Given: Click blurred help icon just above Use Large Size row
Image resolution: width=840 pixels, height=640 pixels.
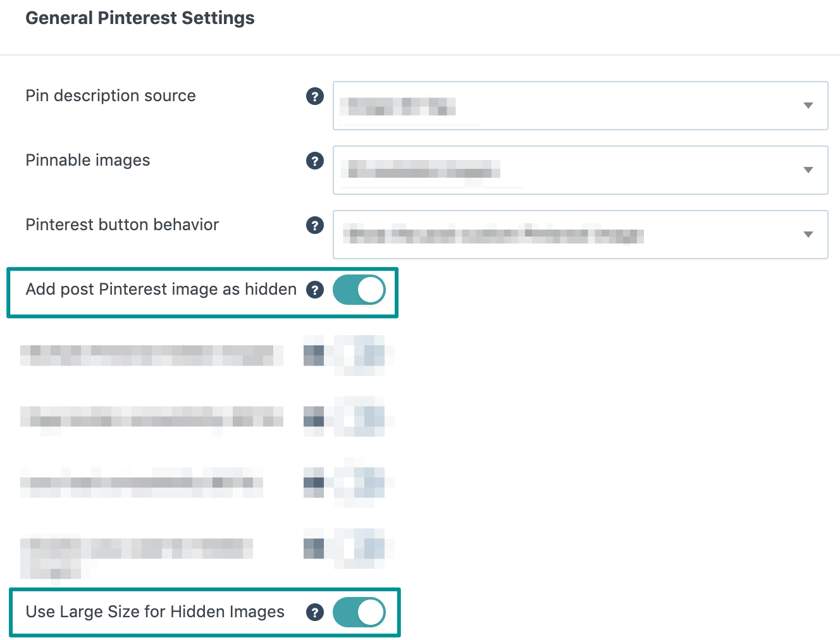Looking at the screenshot, I should 314,548.
